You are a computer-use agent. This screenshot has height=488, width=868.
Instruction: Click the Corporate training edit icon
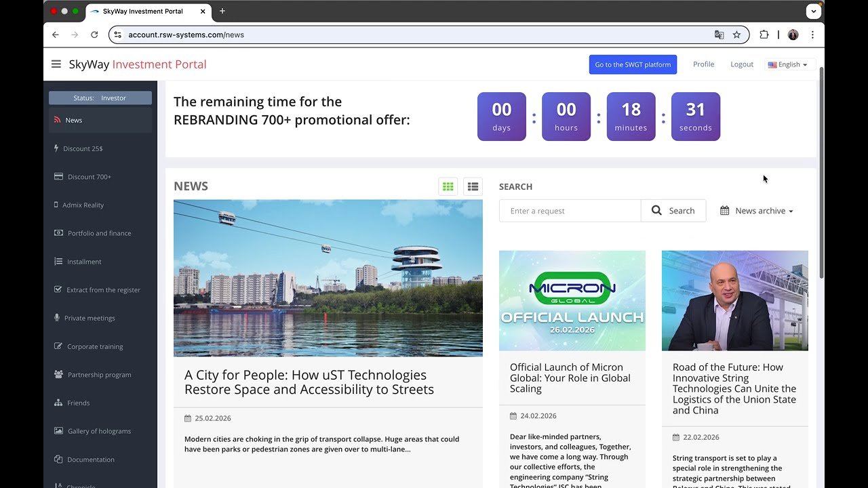tap(58, 346)
